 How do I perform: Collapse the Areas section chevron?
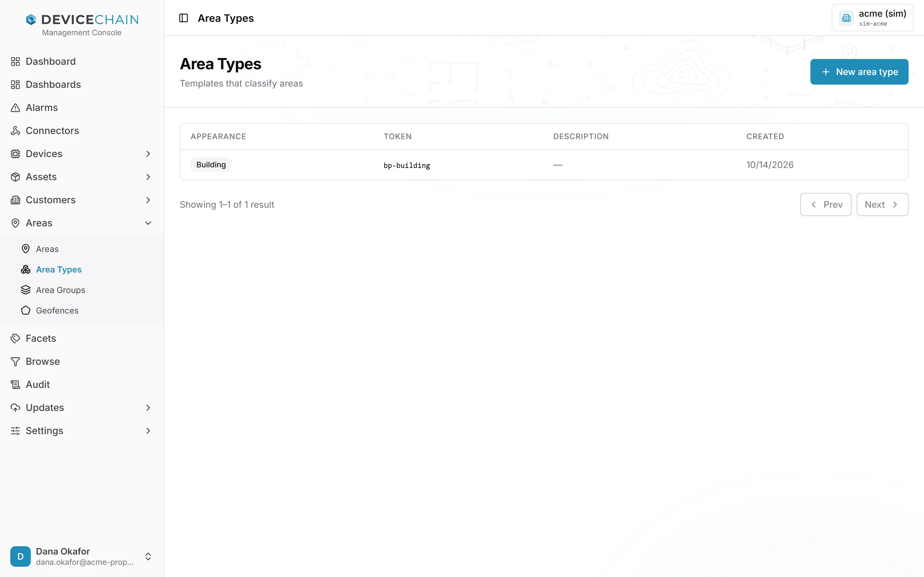(x=148, y=223)
